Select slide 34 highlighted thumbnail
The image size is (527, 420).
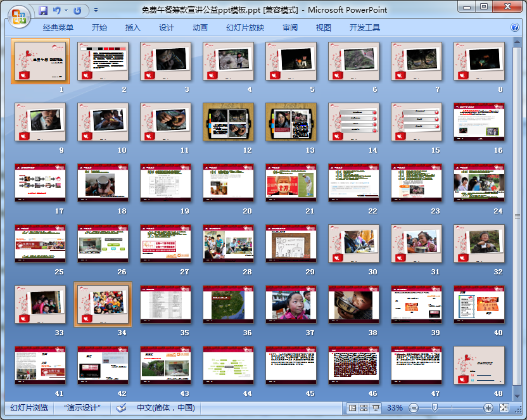point(103,304)
